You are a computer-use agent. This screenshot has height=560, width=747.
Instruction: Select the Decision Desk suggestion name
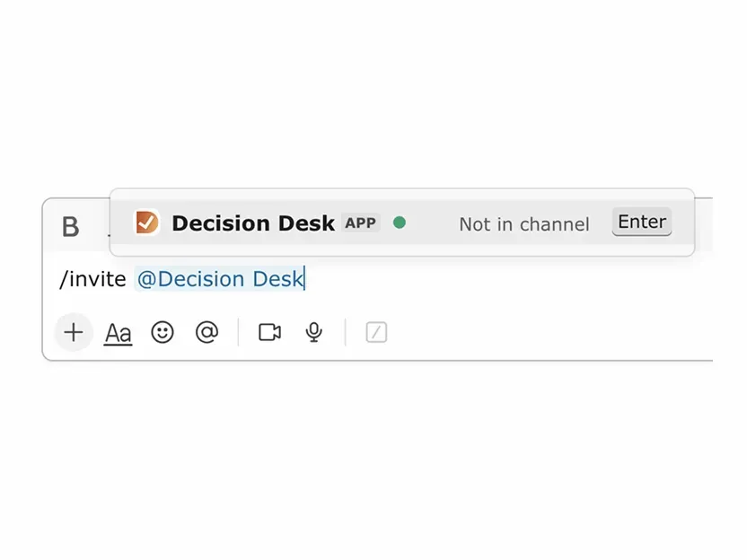pyautogui.click(x=252, y=223)
